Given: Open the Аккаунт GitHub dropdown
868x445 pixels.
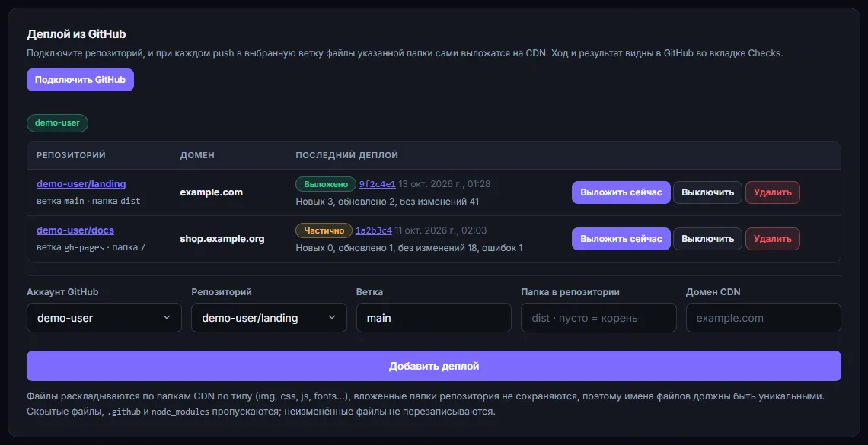Looking at the screenshot, I should 104,318.
